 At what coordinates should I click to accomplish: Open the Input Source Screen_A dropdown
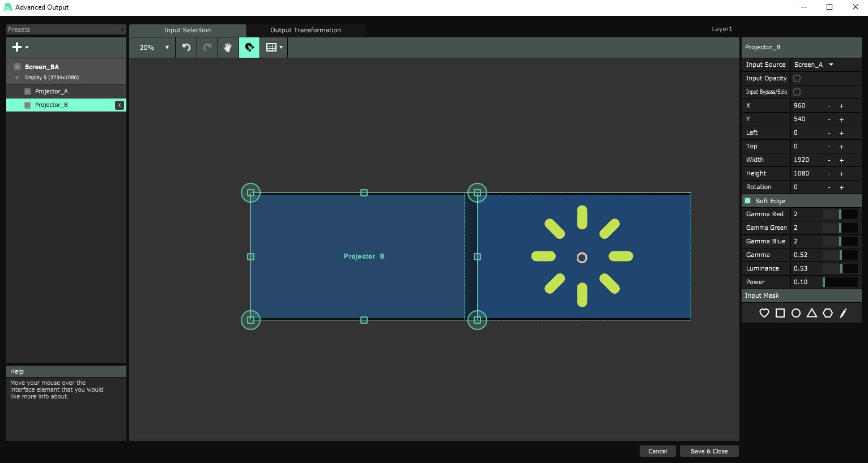click(x=814, y=65)
